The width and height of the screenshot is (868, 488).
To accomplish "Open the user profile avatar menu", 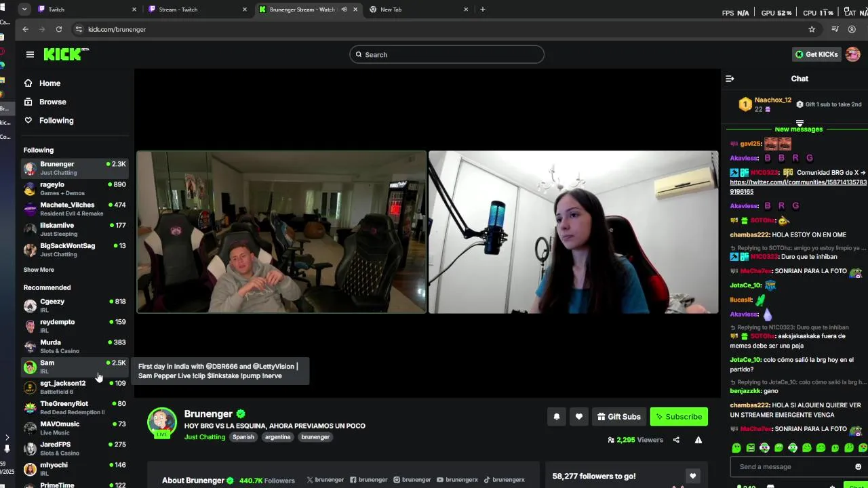I will [852, 54].
